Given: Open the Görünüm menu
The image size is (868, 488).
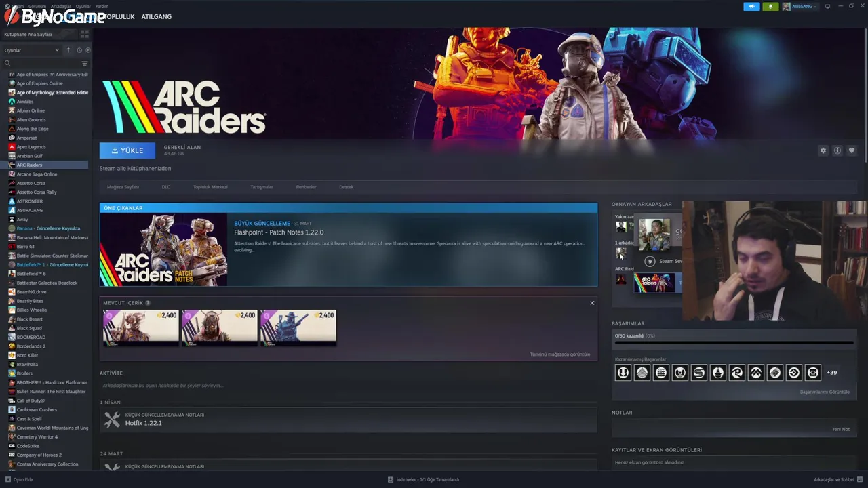Looking at the screenshot, I should point(37,6).
